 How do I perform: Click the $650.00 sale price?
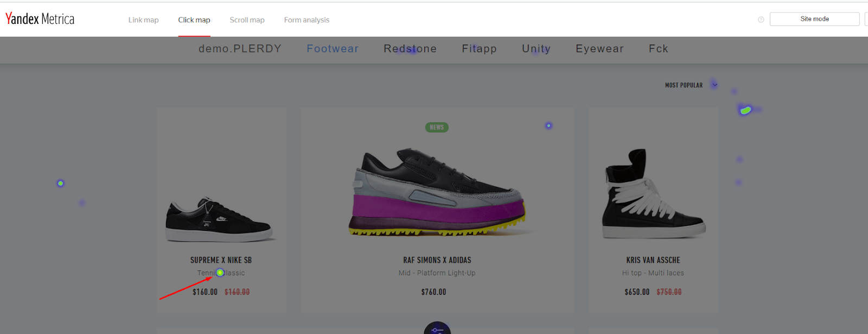pyautogui.click(x=637, y=292)
